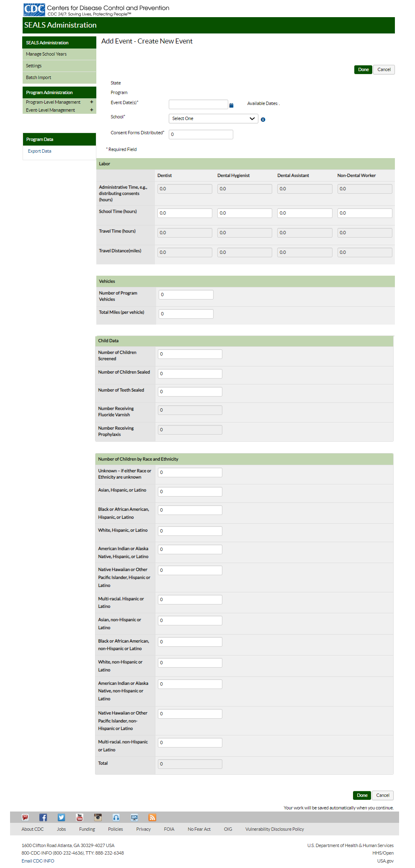
Task: Click the School info icon
Action: click(263, 120)
